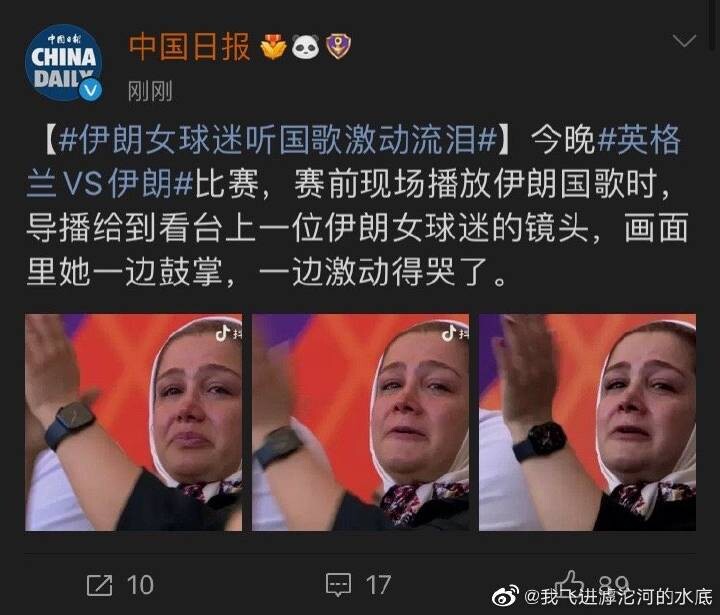This screenshot has height=615, width=720.
Task: Tap the gold medal badge beside username
Action: pos(273,47)
